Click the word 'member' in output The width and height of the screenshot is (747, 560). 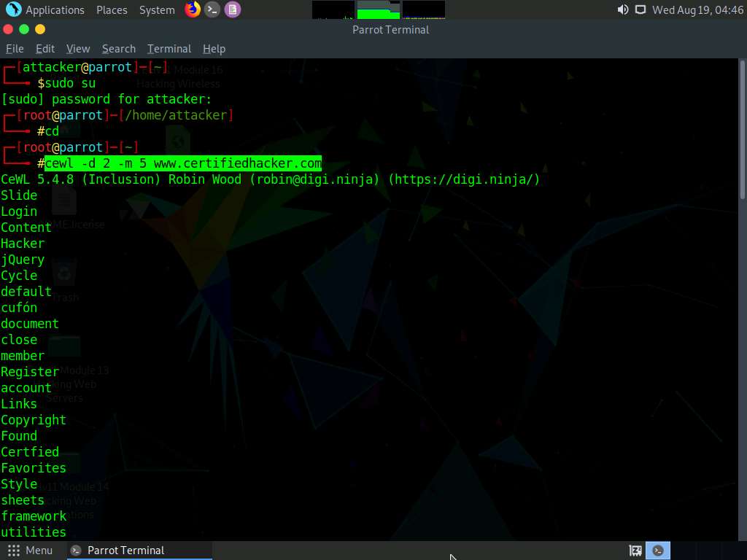23,356
